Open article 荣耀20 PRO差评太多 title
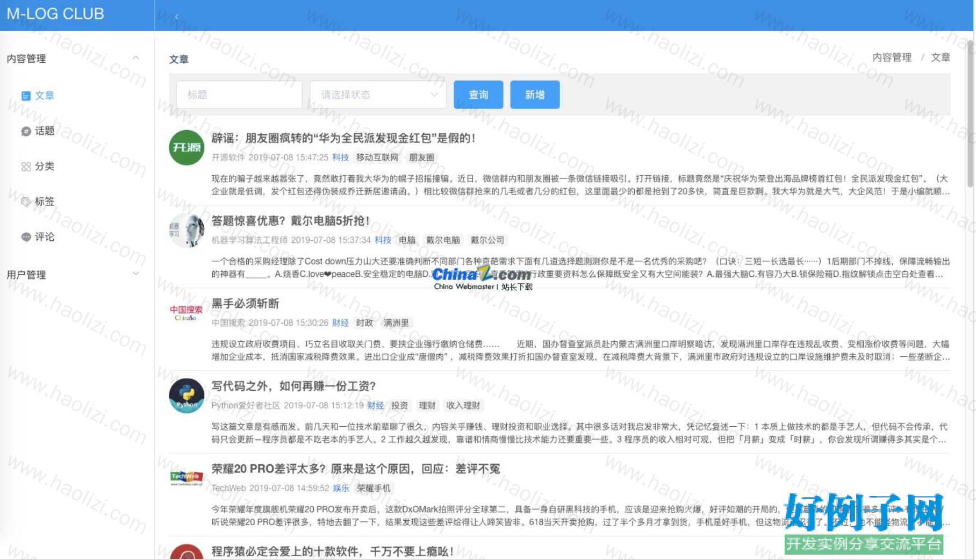The image size is (976, 560). click(356, 469)
